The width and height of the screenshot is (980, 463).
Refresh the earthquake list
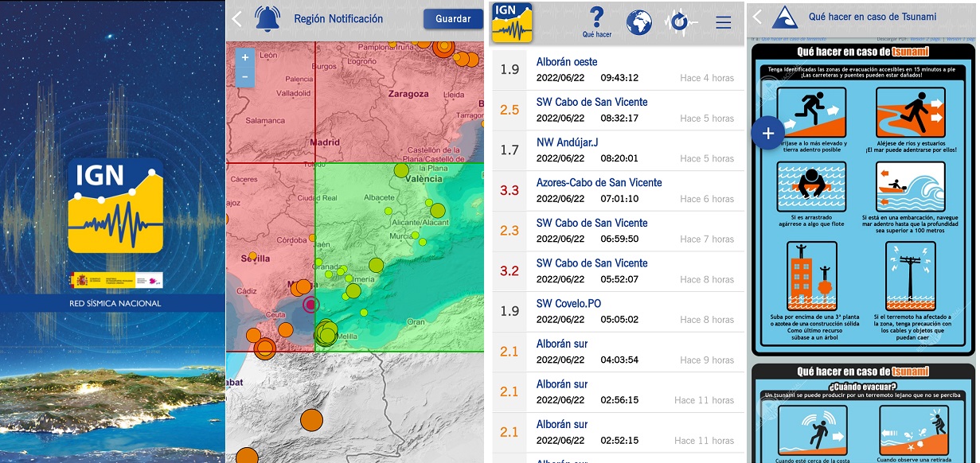pyautogui.click(x=679, y=22)
